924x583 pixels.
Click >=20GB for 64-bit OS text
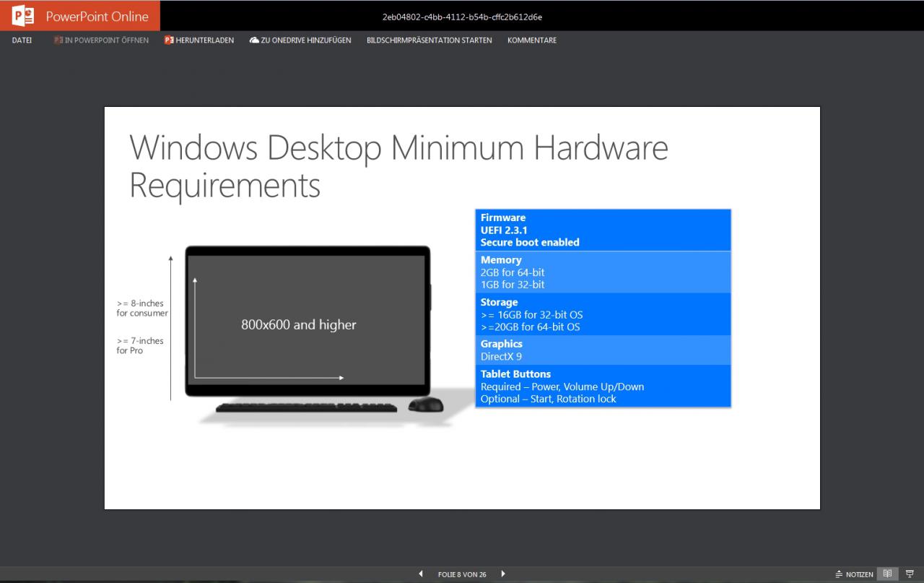(x=530, y=327)
